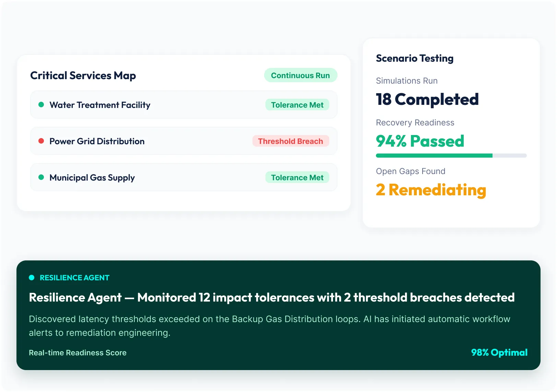Screen dimensions: 557x392
Task: Click the Simulations Run label
Action: (407, 81)
